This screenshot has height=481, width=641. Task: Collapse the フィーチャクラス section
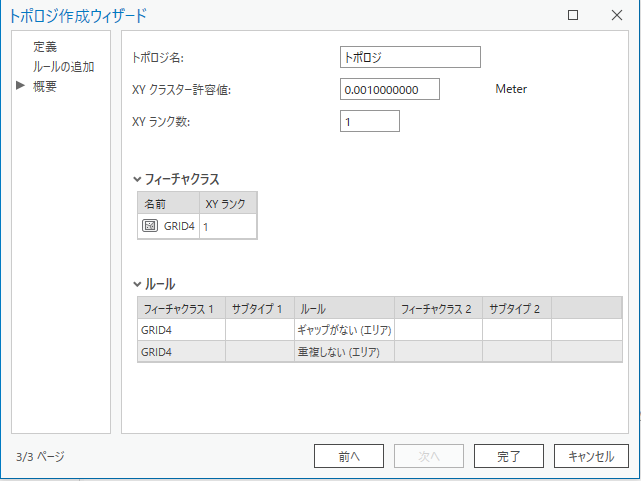[138, 179]
